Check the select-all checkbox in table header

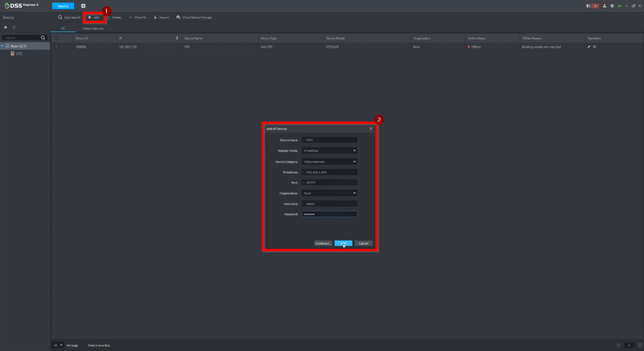(56, 38)
